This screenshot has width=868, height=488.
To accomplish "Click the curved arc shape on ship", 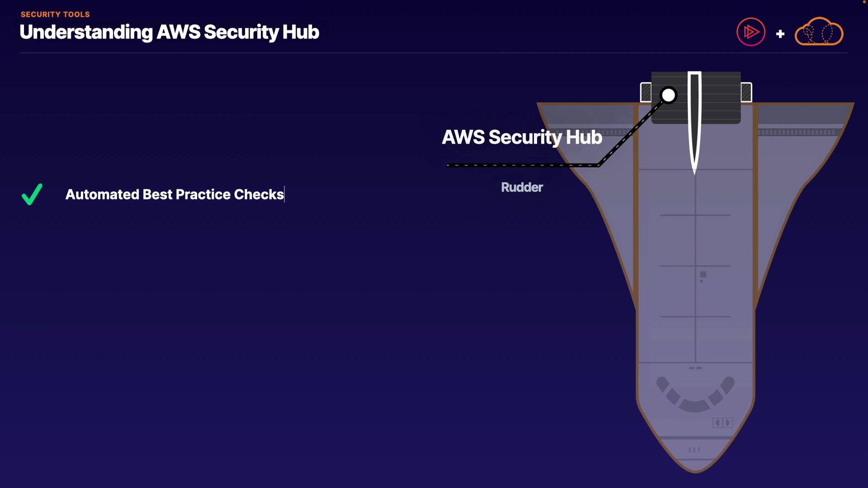I will click(695, 398).
